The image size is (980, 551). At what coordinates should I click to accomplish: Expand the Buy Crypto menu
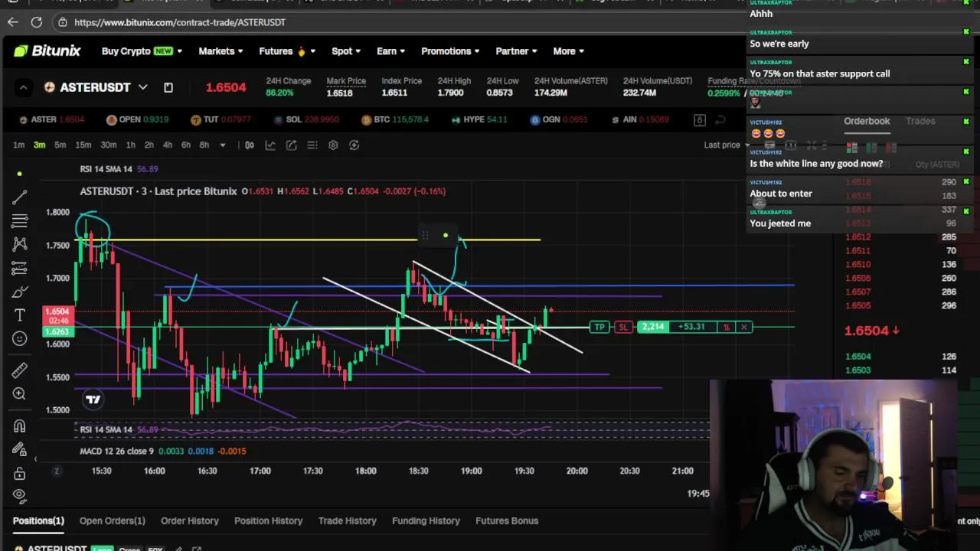(x=142, y=51)
